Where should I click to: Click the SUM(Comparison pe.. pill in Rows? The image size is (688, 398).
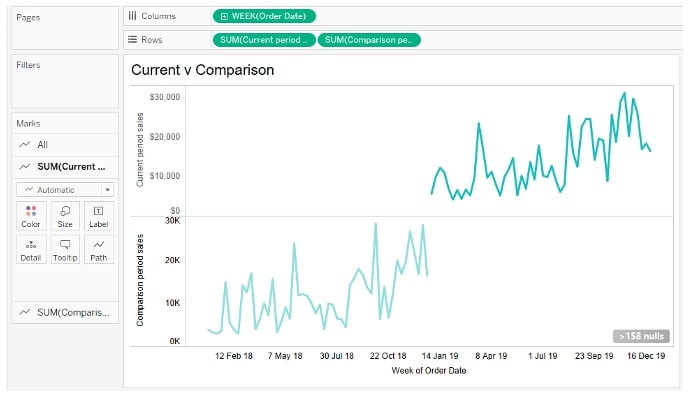coord(369,40)
